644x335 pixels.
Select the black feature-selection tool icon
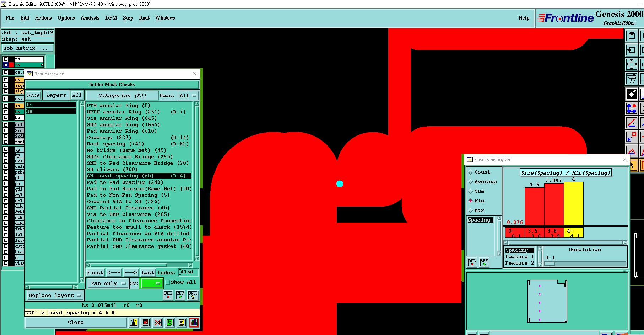point(632,94)
